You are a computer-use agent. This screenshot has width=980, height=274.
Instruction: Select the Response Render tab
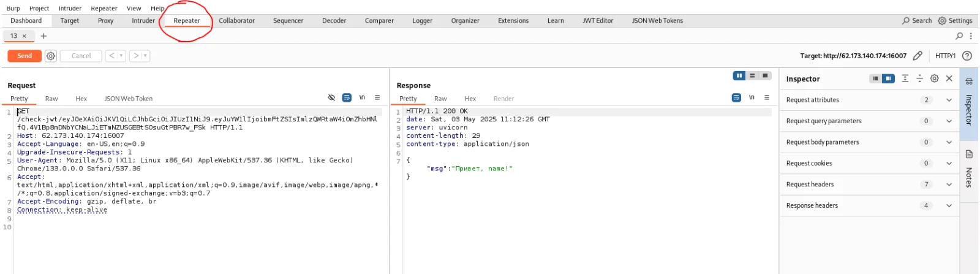coord(503,99)
